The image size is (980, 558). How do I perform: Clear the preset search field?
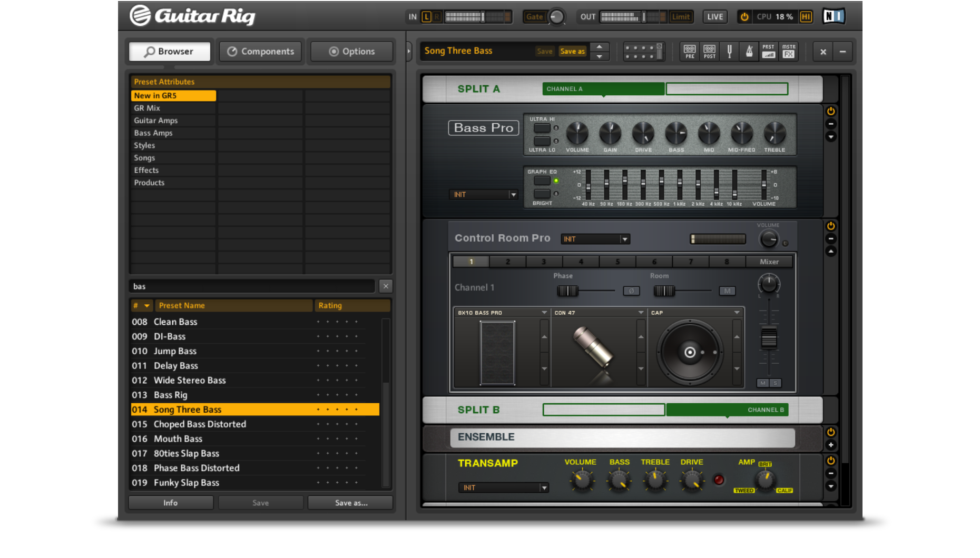(386, 286)
